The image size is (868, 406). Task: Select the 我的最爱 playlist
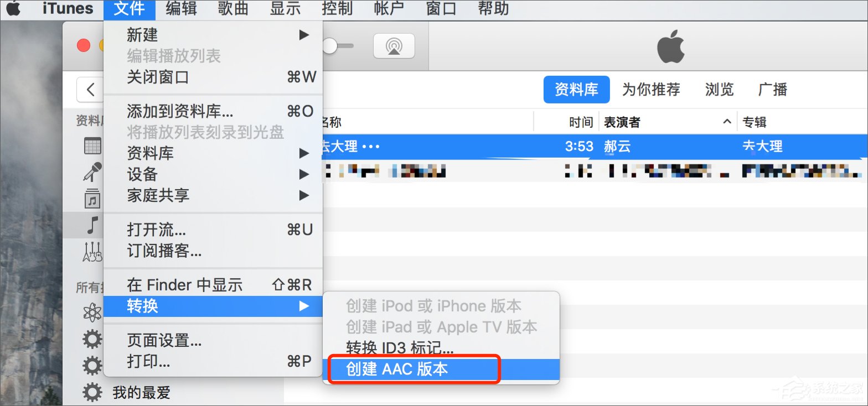141,393
